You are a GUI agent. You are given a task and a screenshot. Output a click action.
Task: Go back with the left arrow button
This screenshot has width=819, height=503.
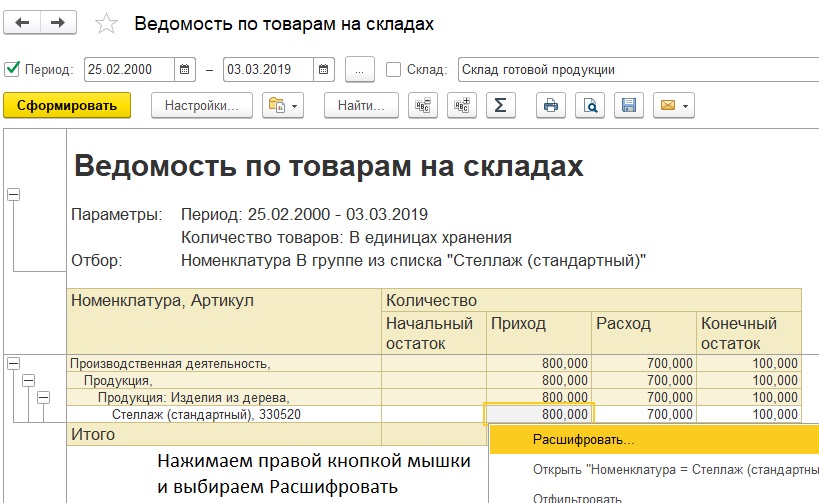click(22, 23)
